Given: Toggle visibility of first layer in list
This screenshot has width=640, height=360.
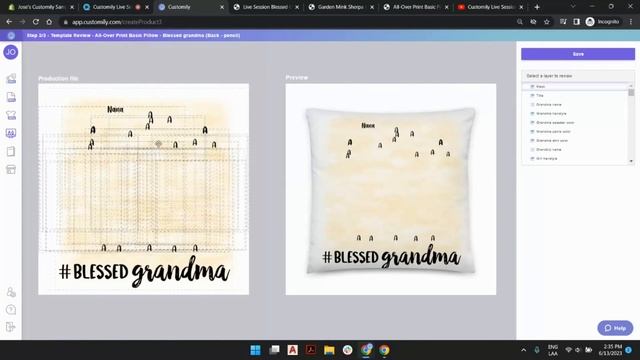Looking at the screenshot, I should click(x=532, y=87).
